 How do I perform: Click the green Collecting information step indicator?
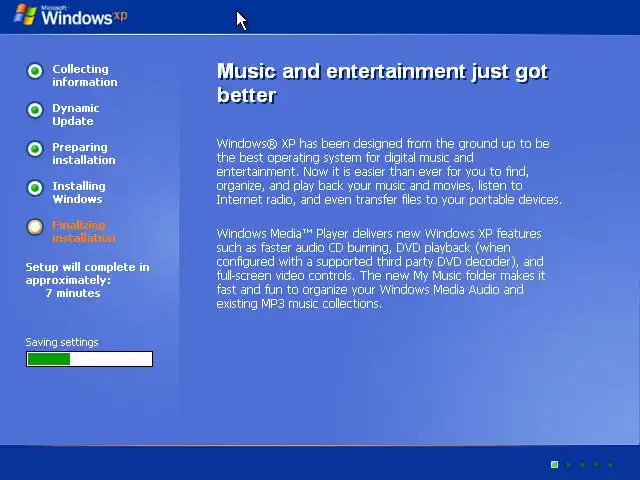tap(35, 71)
